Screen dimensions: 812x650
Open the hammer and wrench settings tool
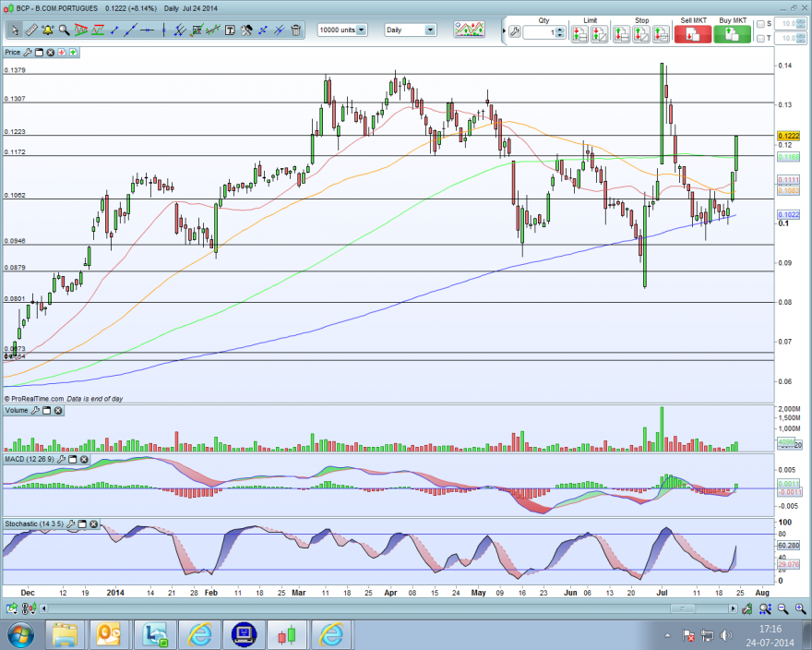point(246,30)
